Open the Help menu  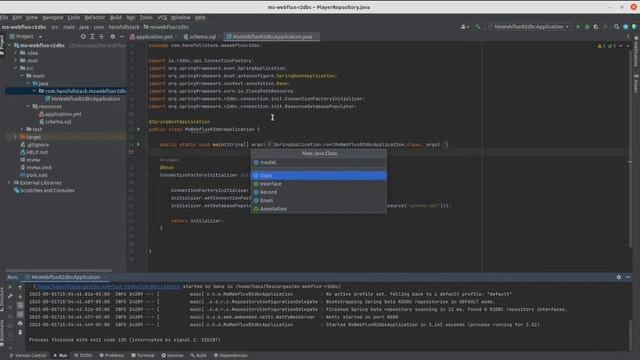(x=200, y=18)
